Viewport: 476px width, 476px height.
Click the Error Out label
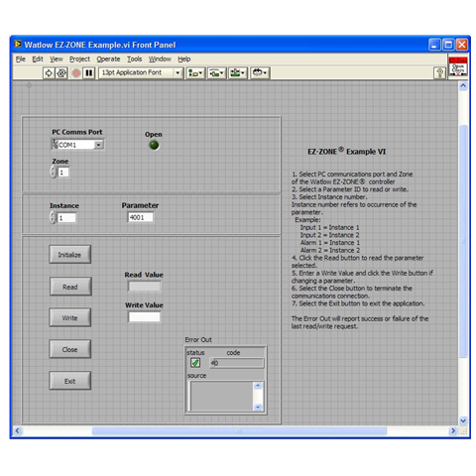pos(198,339)
